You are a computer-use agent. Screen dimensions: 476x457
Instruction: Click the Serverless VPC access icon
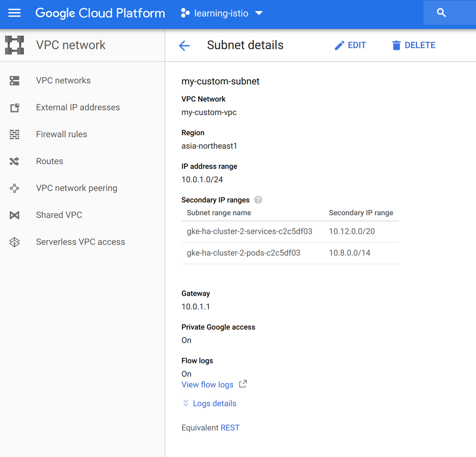[x=15, y=242]
